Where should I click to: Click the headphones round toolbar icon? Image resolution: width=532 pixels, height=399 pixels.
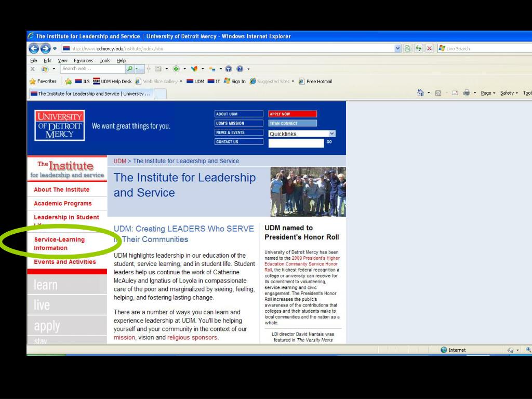coord(229,69)
